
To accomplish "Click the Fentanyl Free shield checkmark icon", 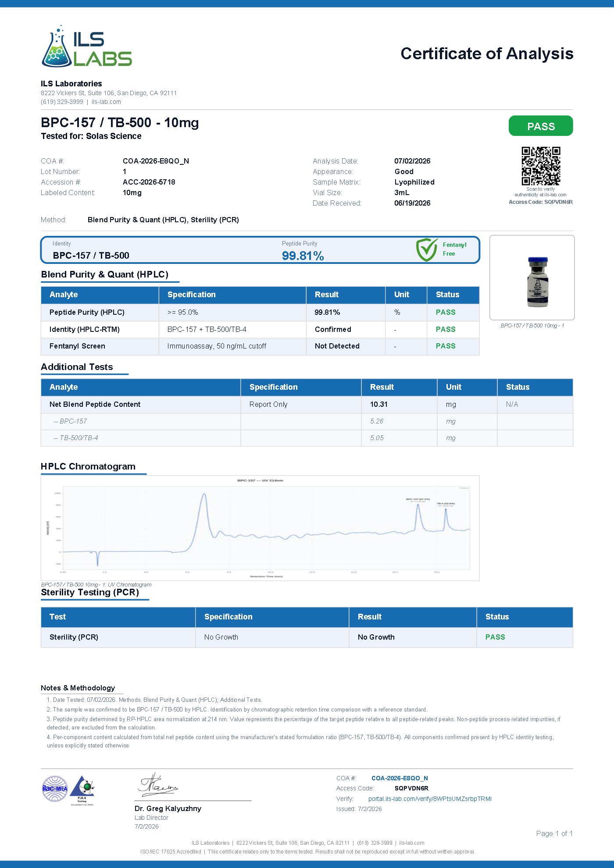I will [x=427, y=250].
